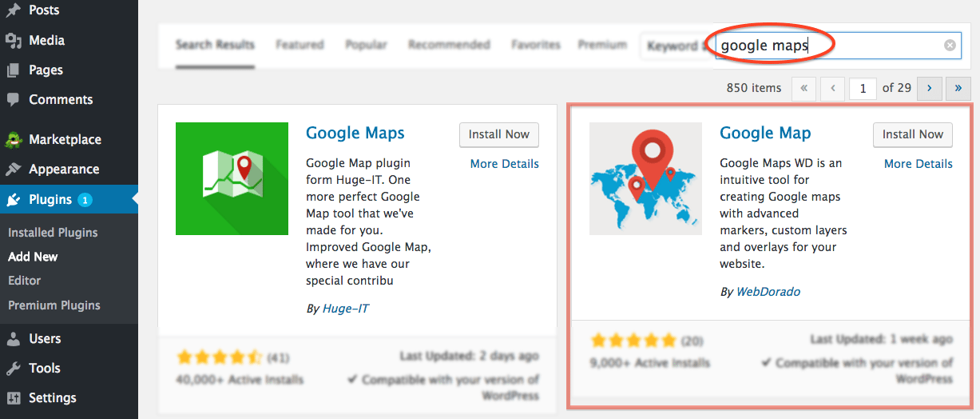This screenshot has height=419, width=980.
Task: Open Tools with the wrench icon
Action: coord(13,369)
